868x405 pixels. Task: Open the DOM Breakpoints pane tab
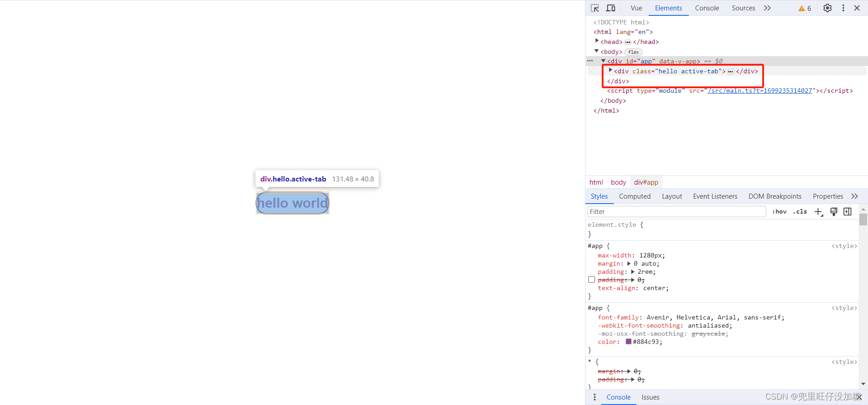[775, 196]
